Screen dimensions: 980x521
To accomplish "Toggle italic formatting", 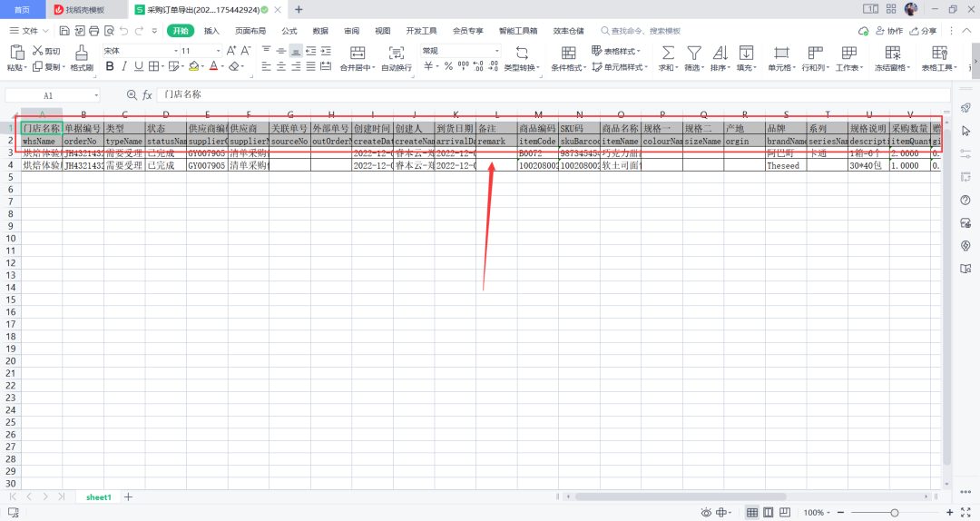I will [123, 66].
